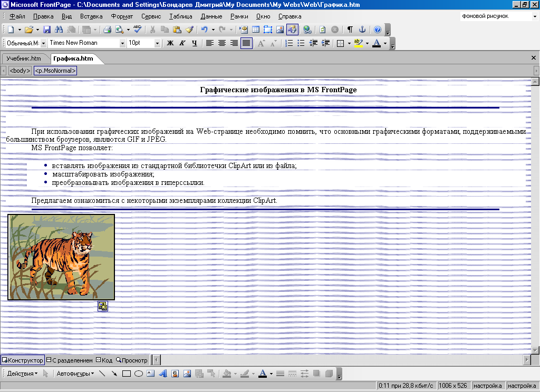This screenshot has height=392, width=540.
Task: Click the <body> tag selector button
Action: (x=20, y=71)
